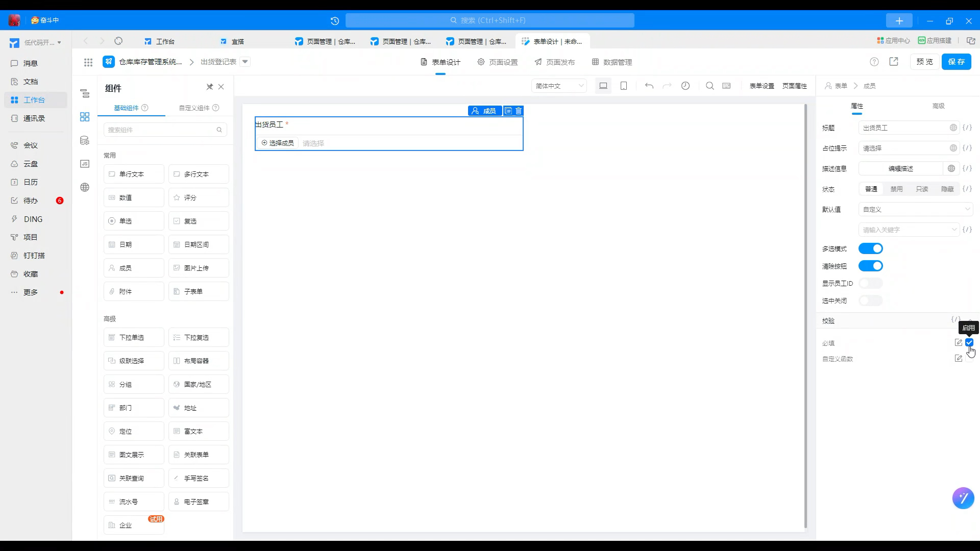Viewport: 980px width, 551px height.
Task: Enable the show employee ID switch
Action: point(870,283)
